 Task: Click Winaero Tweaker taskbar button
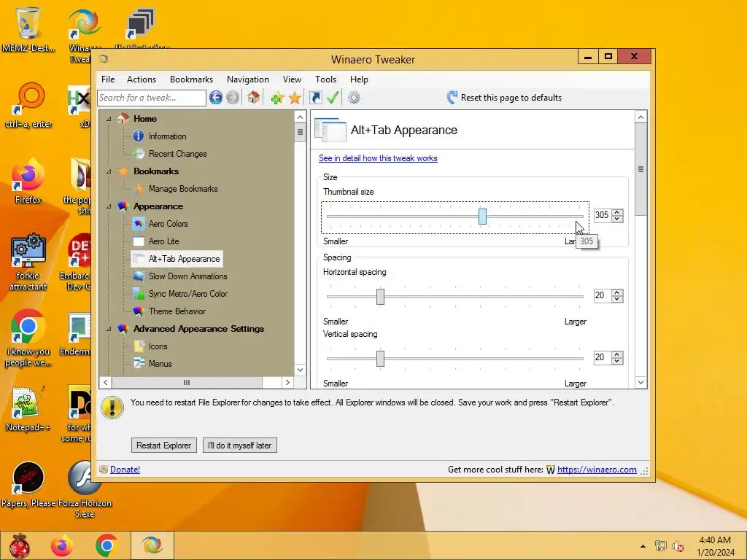[152, 545]
